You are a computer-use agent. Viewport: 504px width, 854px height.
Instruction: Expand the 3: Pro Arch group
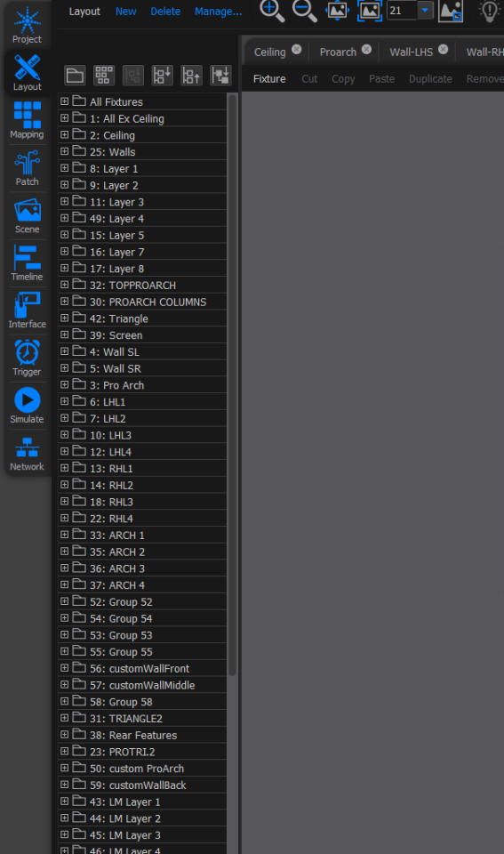[x=64, y=384]
